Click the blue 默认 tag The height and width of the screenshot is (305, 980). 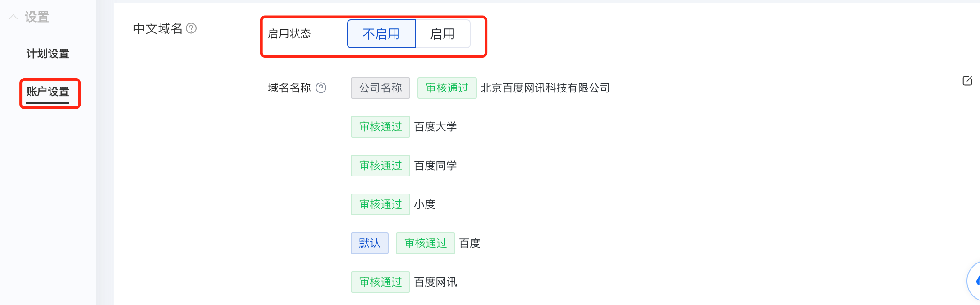370,243
